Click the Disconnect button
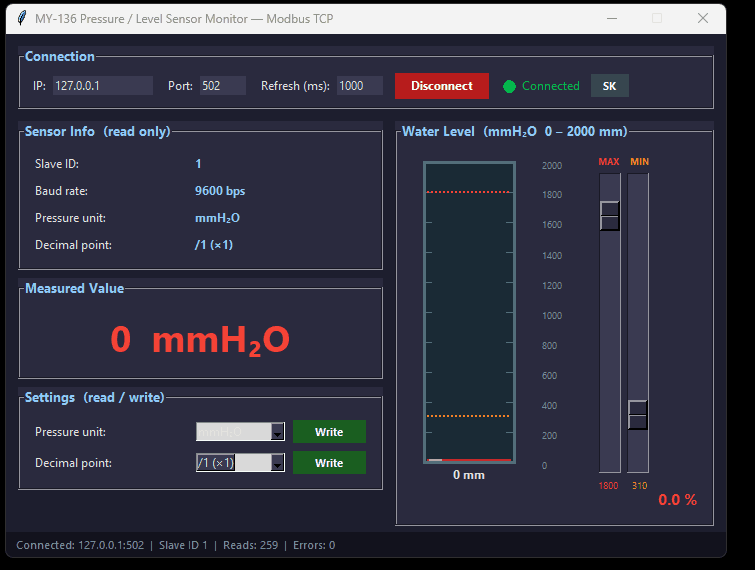Viewport: 755px width, 570px height. coord(442,86)
